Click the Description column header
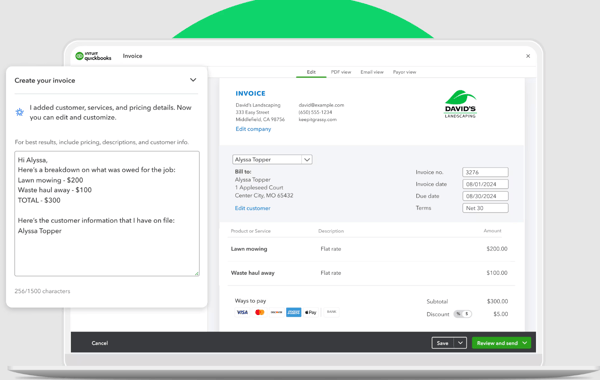Viewport: 600px width, 380px height. [331, 231]
